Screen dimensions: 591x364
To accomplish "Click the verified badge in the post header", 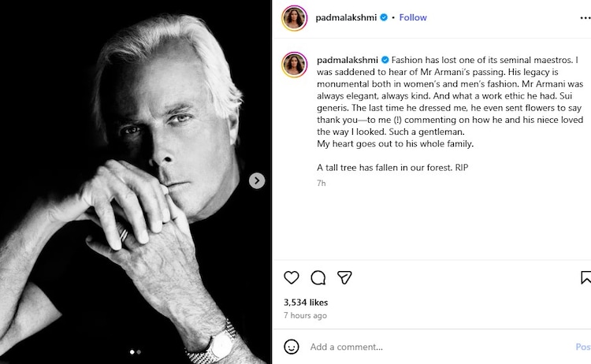I will tap(385, 17).
